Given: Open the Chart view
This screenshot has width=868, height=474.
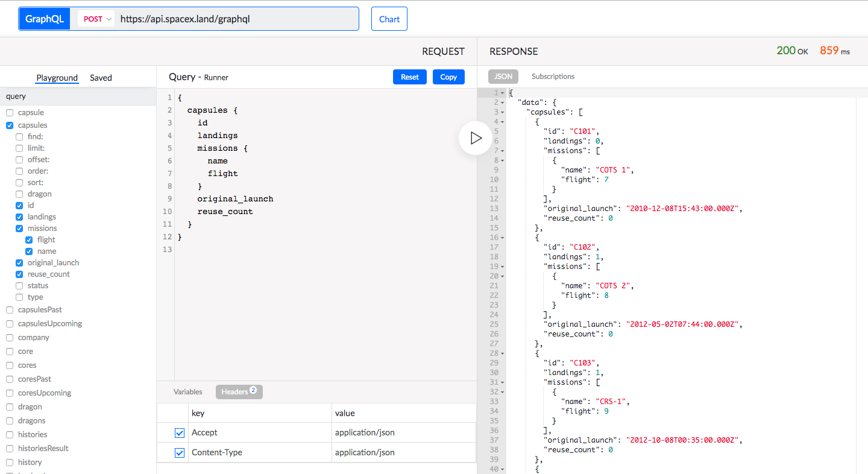Looking at the screenshot, I should click(389, 19).
